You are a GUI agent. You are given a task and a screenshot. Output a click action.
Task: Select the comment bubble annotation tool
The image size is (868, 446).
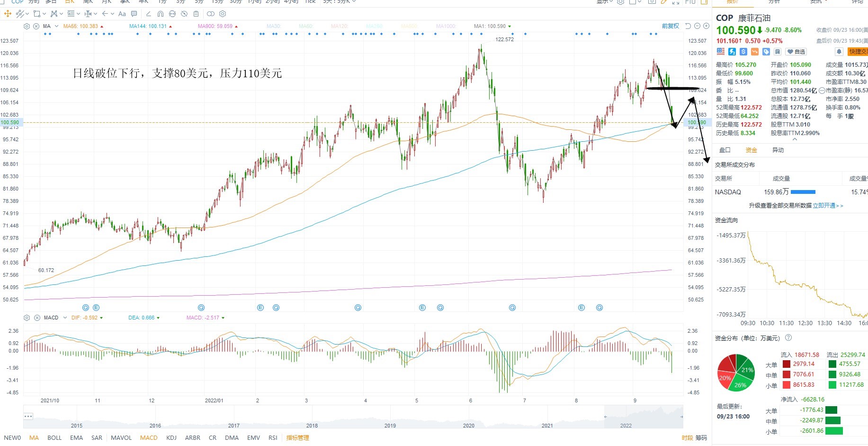point(134,14)
